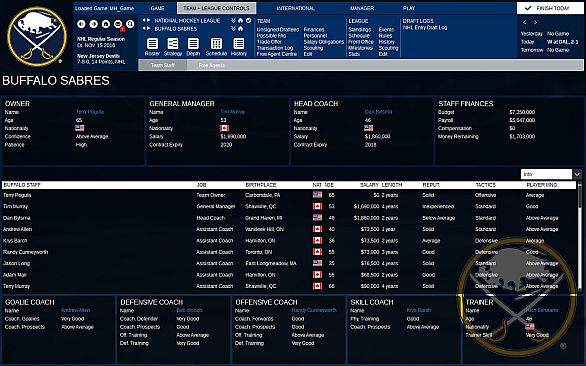The width and height of the screenshot is (586, 366).
Task: Open Personnel link
Action: click(x=315, y=36)
